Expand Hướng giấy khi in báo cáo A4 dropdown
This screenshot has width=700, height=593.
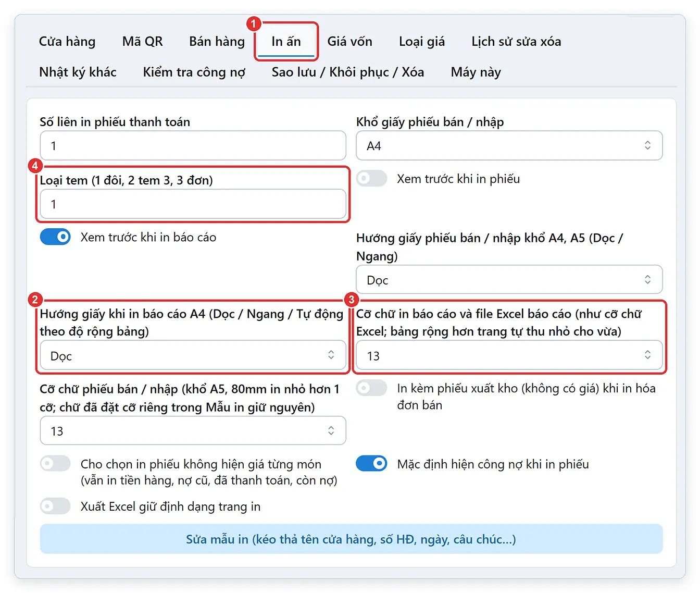point(193,355)
